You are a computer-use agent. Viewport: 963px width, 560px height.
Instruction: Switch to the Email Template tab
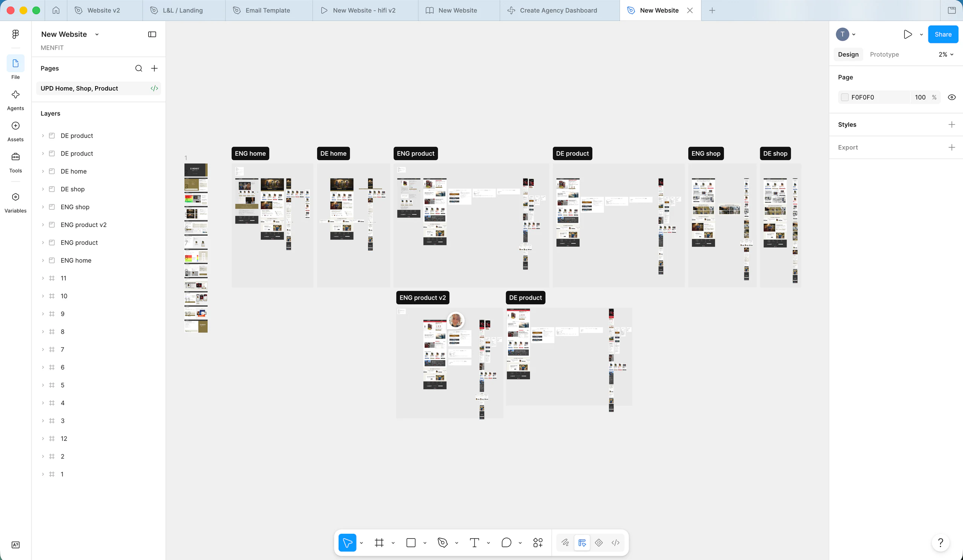coord(268,10)
